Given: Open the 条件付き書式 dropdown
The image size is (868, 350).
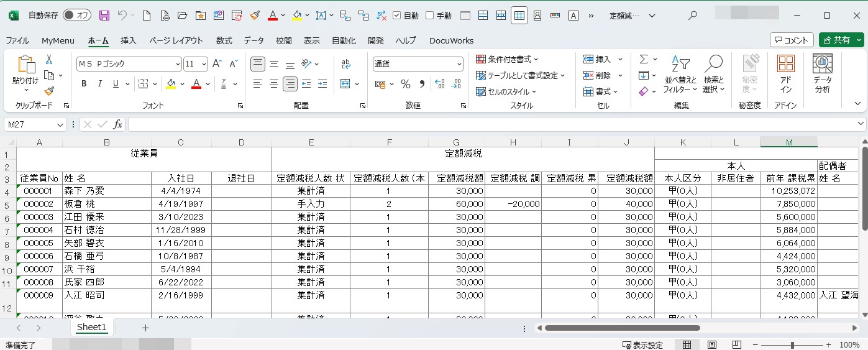Looking at the screenshot, I should [x=507, y=59].
